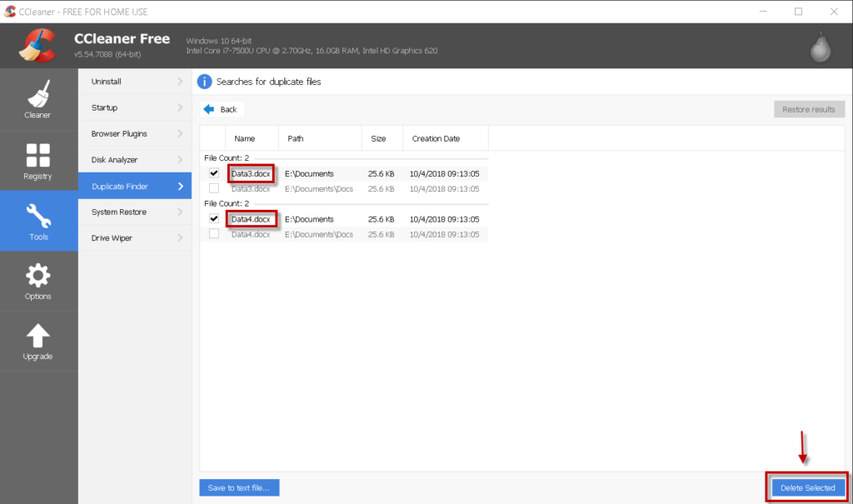Open the Browser Plugins tool

(135, 133)
